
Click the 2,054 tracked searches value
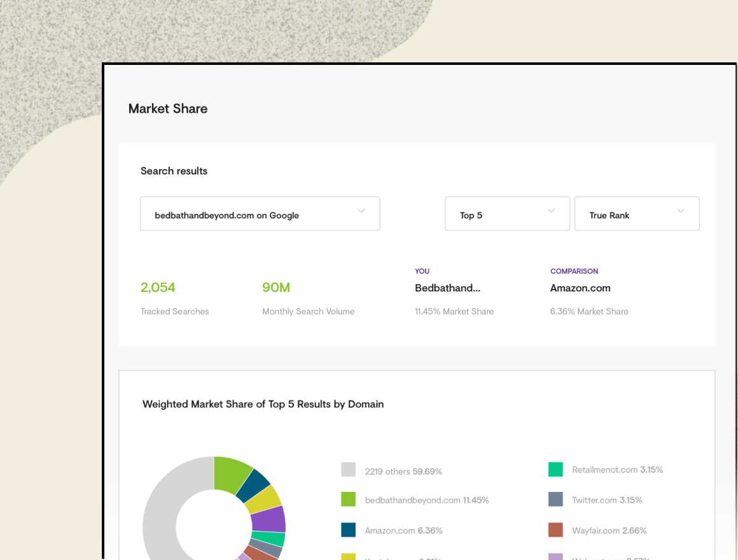coord(158,288)
